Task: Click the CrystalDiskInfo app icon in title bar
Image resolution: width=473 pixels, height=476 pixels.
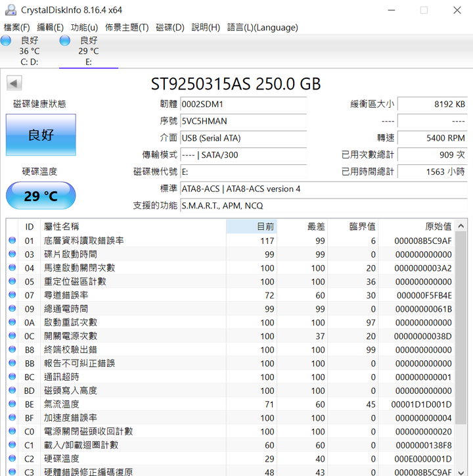Action: [11, 10]
